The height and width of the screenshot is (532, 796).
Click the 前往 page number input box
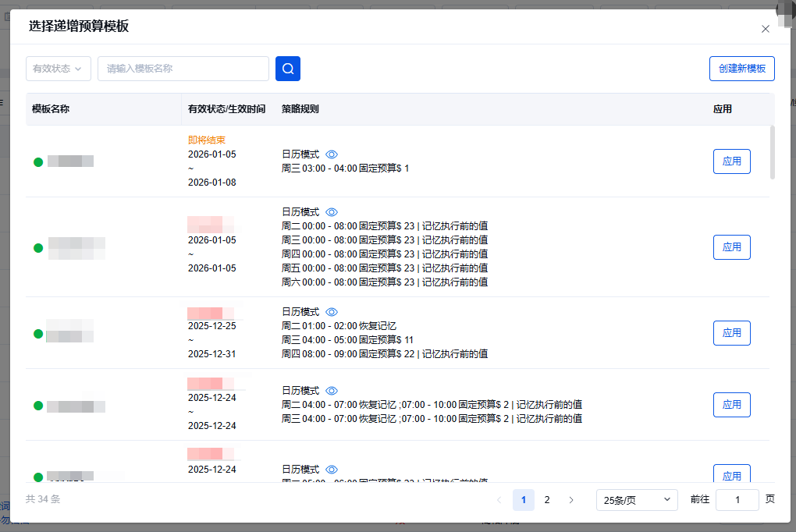[x=737, y=500]
